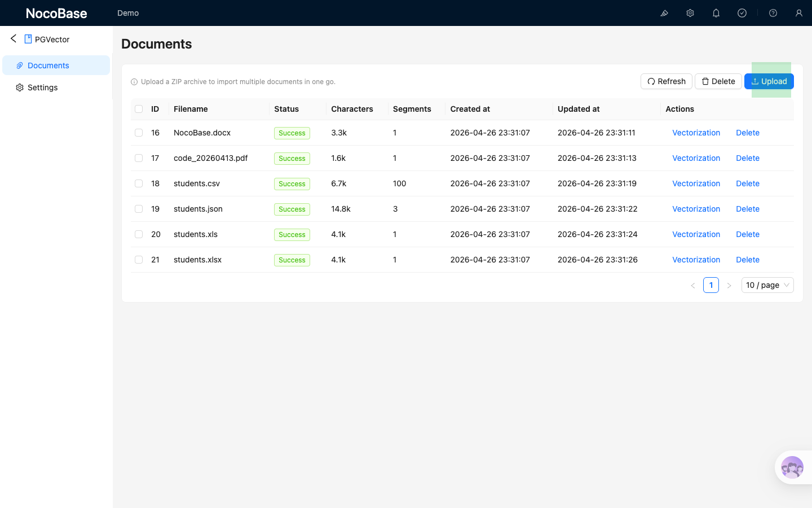Open the user profile icon
The height and width of the screenshot is (508, 812).
[799, 13]
